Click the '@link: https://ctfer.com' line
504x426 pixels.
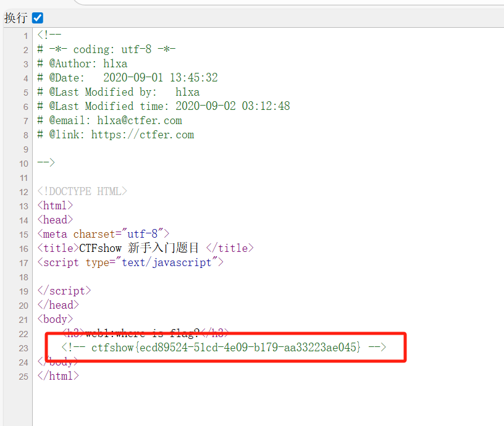[115, 135]
